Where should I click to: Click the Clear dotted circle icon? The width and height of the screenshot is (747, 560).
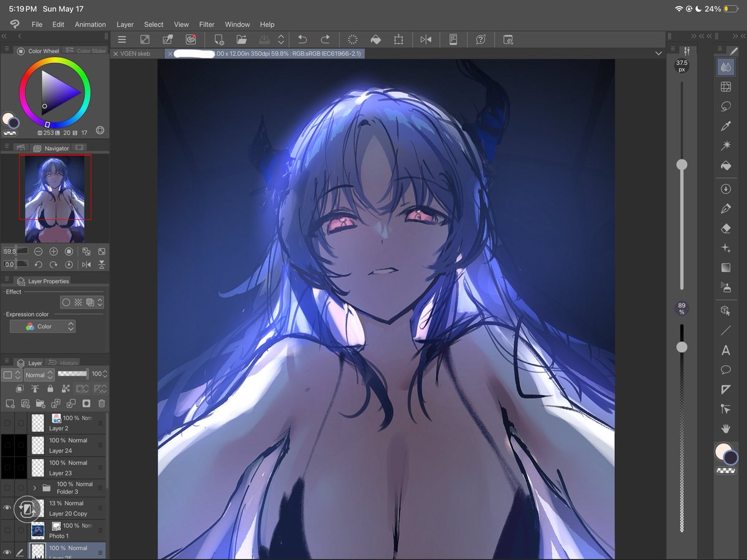(x=352, y=39)
